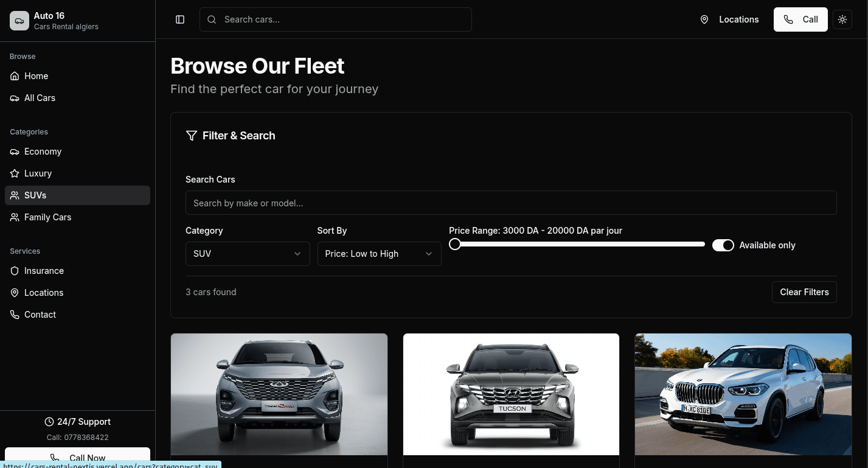
Task: Open the BMW SUV car thumbnail
Action: pyautogui.click(x=743, y=394)
